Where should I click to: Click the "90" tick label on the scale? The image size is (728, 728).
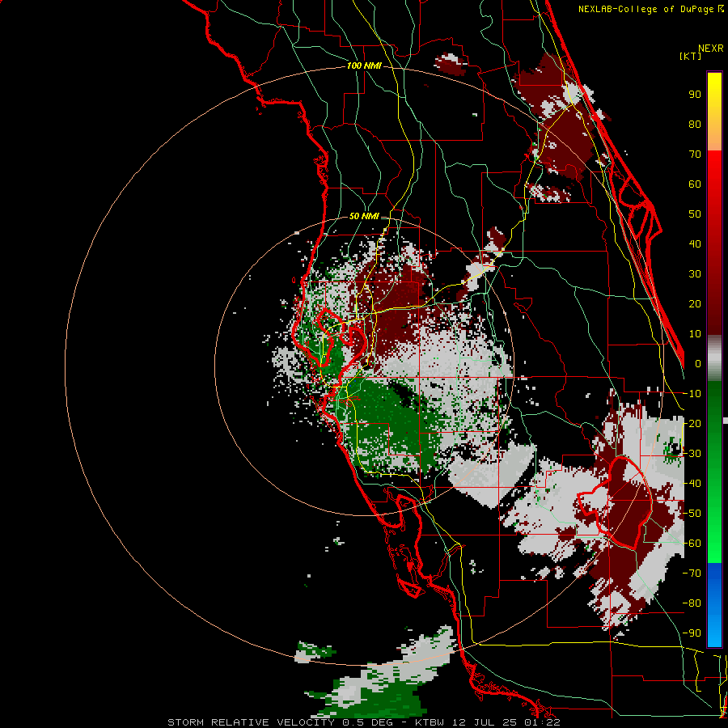[695, 95]
